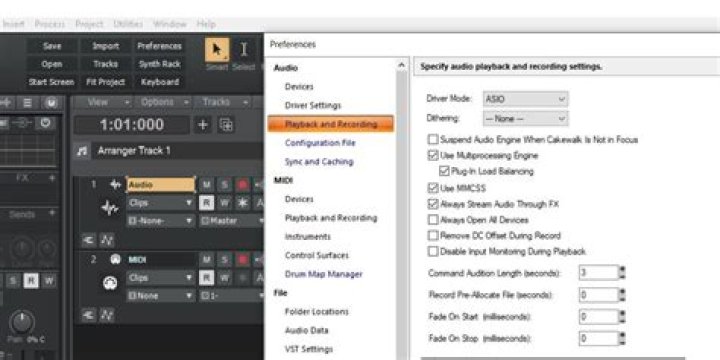Click the Audio track take lanes icon
This screenshot has height=360, width=720.
click(x=88, y=240)
